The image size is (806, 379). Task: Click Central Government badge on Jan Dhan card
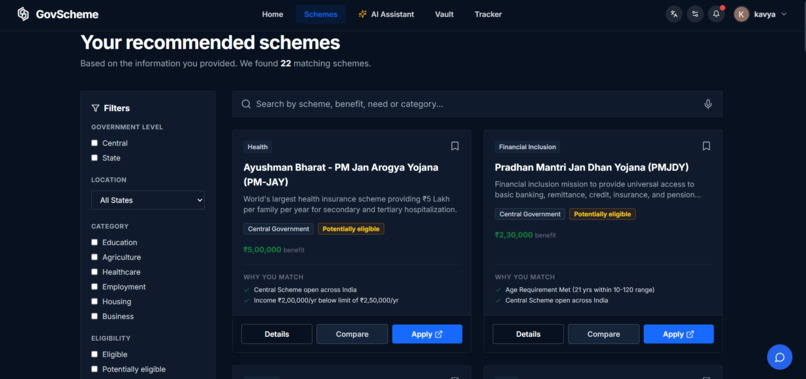[530, 214]
